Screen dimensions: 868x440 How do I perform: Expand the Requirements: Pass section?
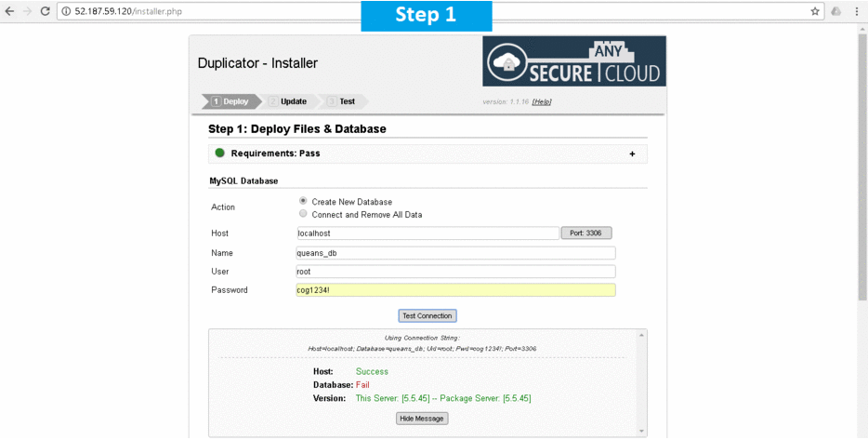[x=632, y=153]
